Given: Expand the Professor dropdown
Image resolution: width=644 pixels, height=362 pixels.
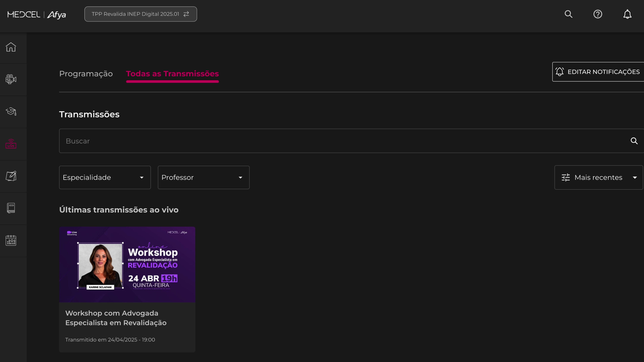Looking at the screenshot, I should coord(203,177).
